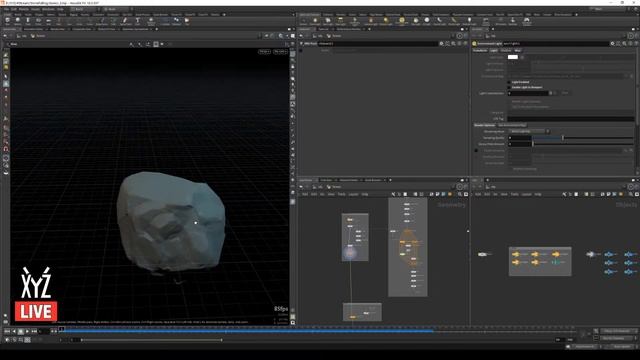Open gear menu of Environment Light parameters
640x360 pixels.
612,43
